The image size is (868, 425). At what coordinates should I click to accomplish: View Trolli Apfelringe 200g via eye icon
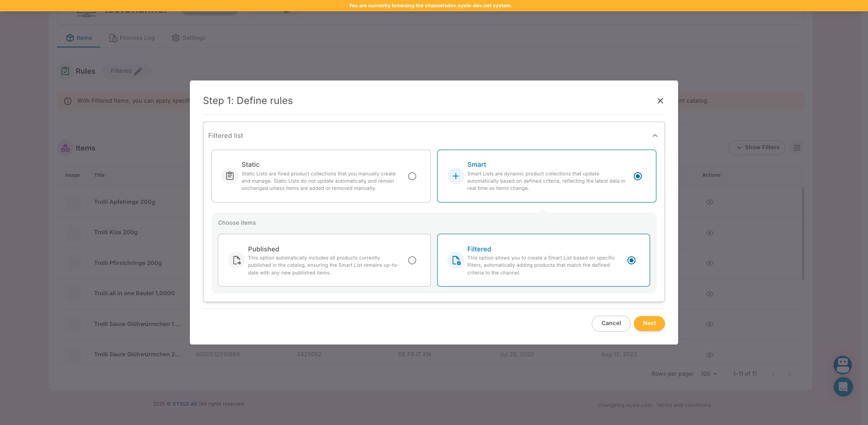(709, 202)
